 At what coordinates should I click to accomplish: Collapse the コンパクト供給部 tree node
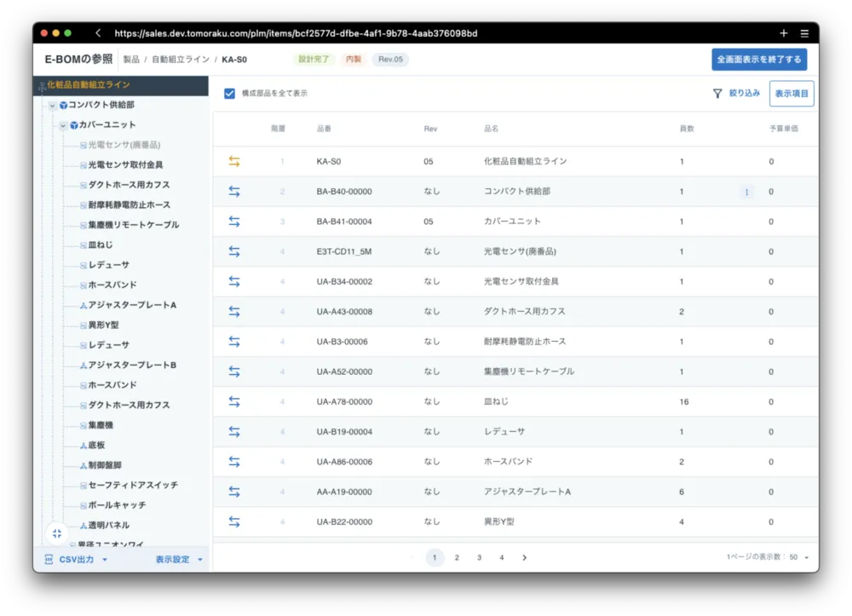53,106
